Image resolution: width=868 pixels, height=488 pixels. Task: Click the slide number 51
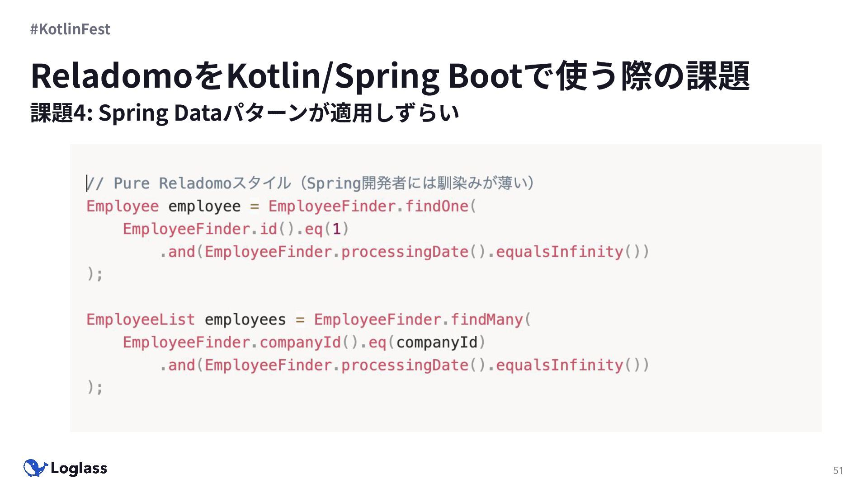[x=838, y=470]
